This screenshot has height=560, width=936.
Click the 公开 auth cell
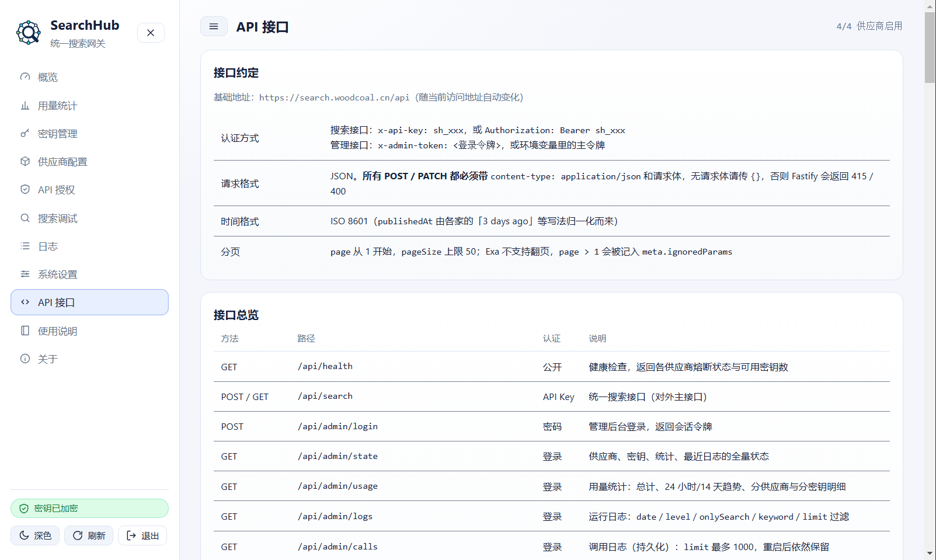tap(552, 367)
